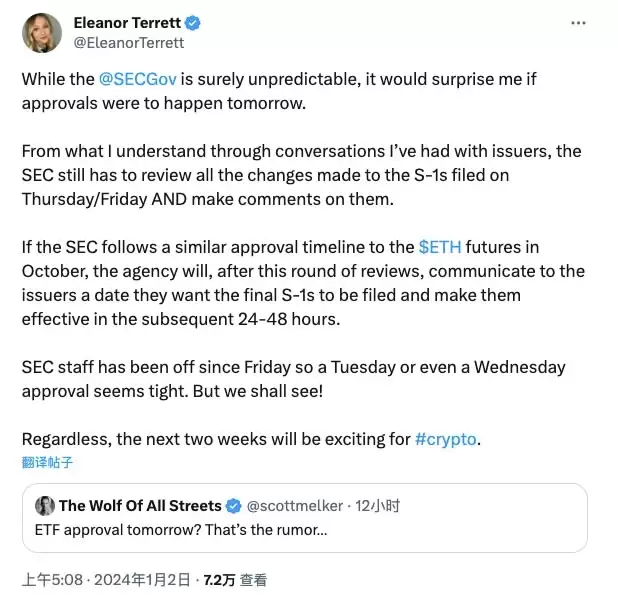Click The Wolf Of All Streets avatar
This screenshot has height=597, width=618.
[x=44, y=505]
